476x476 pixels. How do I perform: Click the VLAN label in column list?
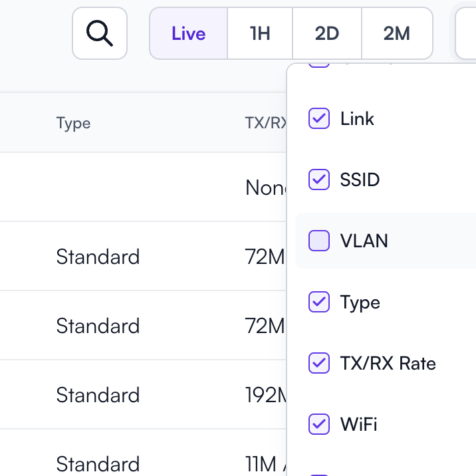click(364, 241)
